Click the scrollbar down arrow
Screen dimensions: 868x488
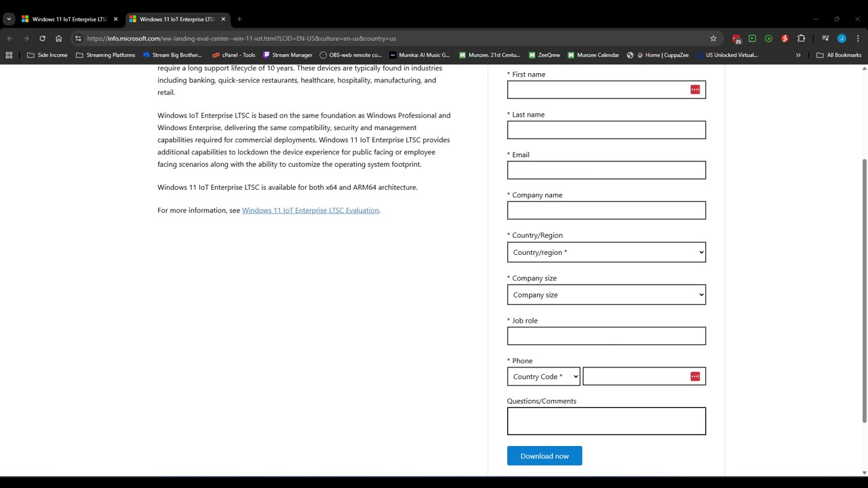[x=864, y=472]
